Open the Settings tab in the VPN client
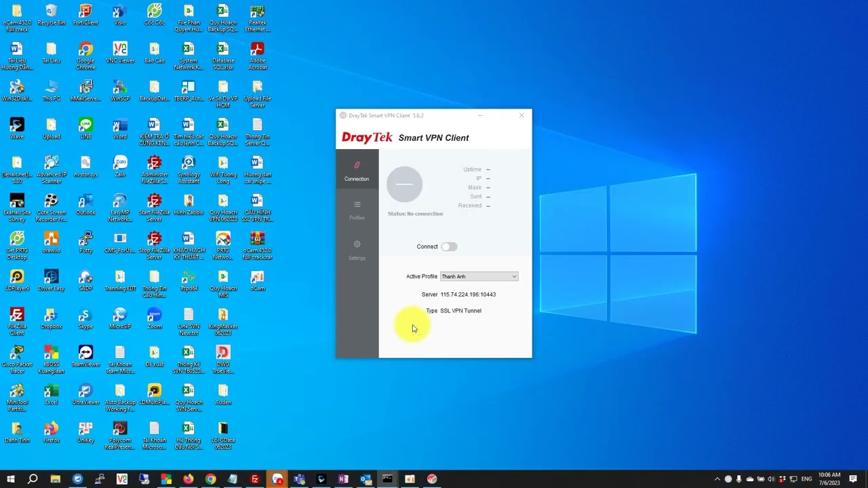 point(357,249)
